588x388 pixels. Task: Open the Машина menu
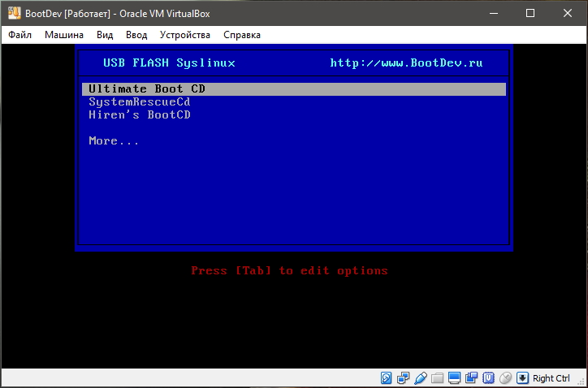(x=64, y=35)
